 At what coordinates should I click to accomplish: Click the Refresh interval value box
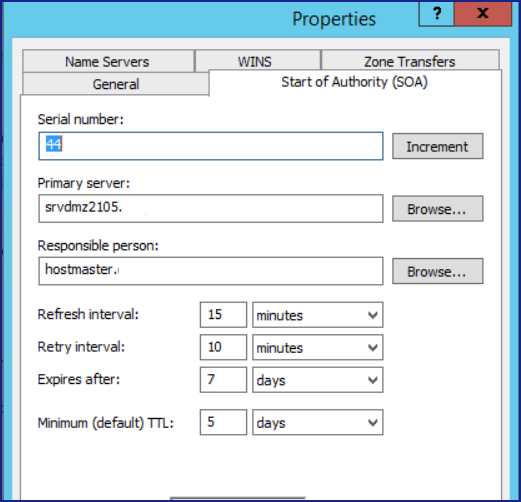pyautogui.click(x=223, y=315)
